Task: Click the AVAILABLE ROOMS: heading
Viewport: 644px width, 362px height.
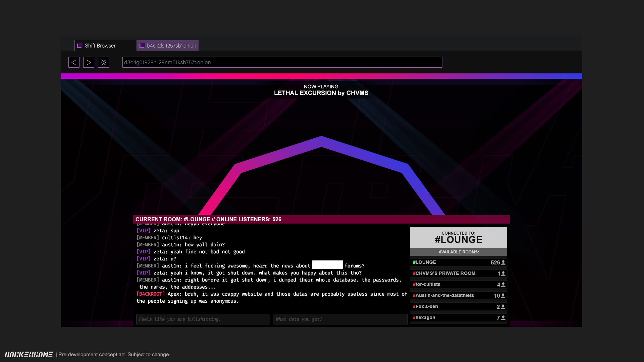Action: coord(458,252)
